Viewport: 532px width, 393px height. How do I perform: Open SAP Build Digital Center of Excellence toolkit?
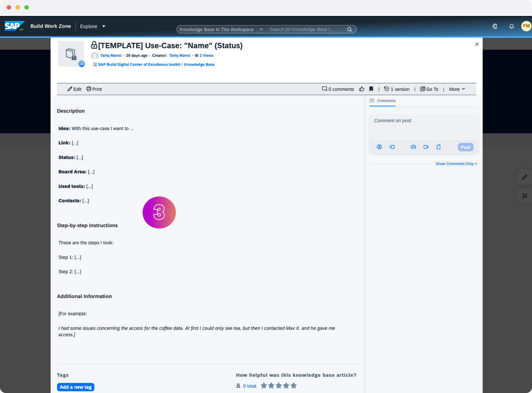pyautogui.click(x=139, y=64)
